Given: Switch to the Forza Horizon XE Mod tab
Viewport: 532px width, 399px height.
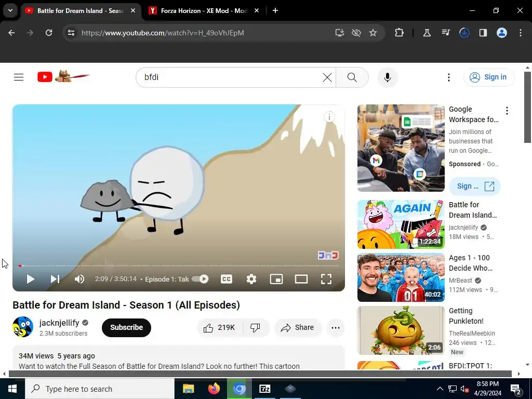Looking at the screenshot, I should tap(204, 11).
